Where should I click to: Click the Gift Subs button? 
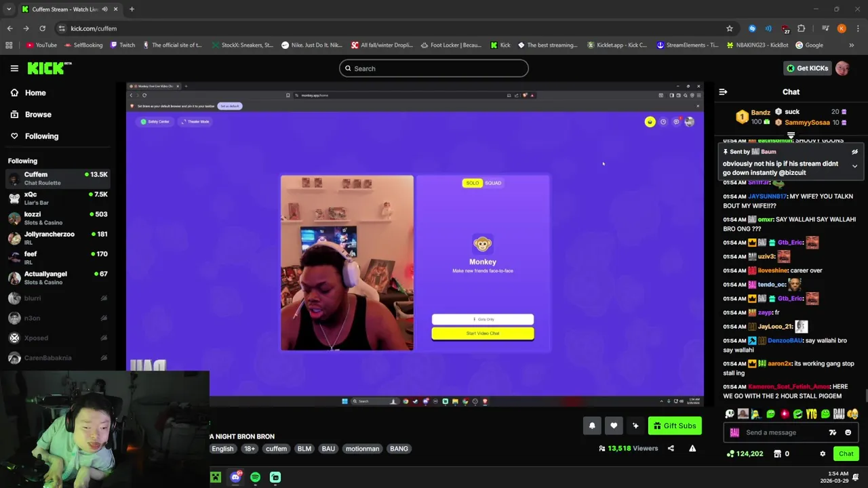[x=674, y=426]
